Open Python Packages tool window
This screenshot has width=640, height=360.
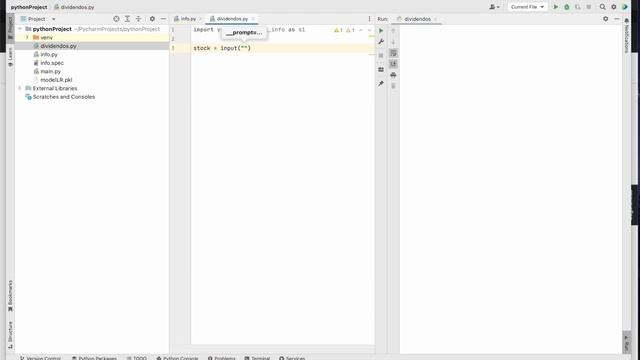tap(94, 358)
